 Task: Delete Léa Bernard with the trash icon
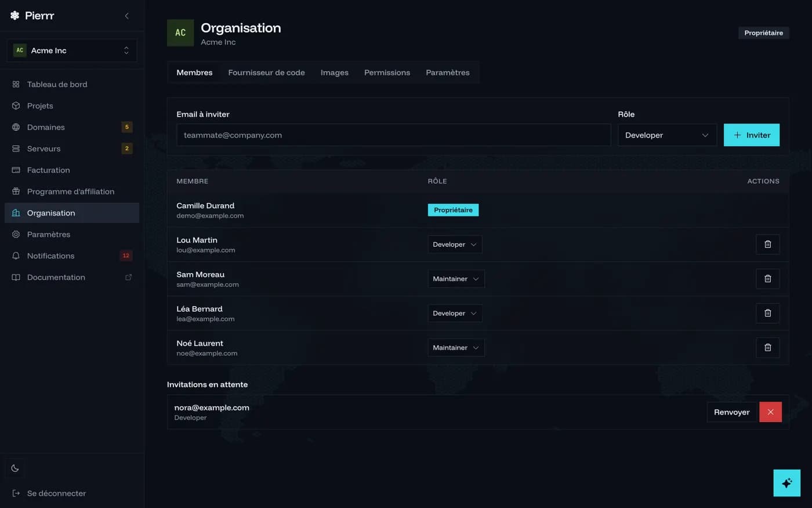pos(768,314)
